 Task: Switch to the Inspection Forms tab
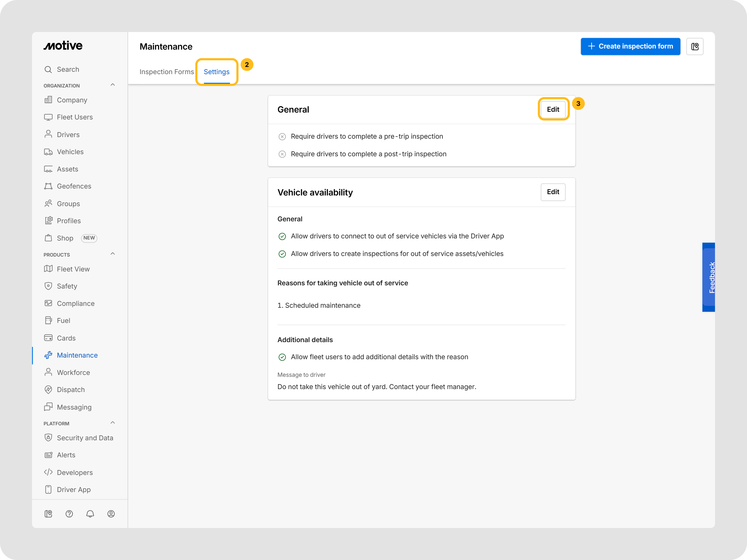point(166,72)
